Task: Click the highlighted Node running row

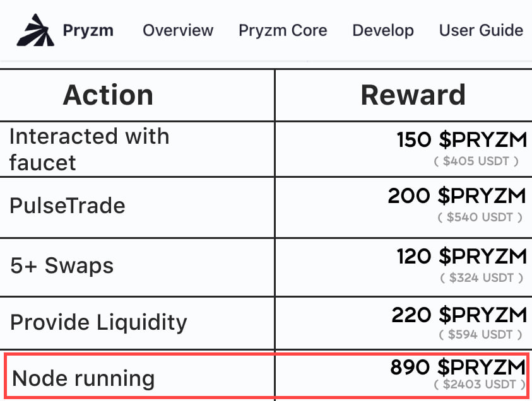Action: pyautogui.click(x=267, y=376)
